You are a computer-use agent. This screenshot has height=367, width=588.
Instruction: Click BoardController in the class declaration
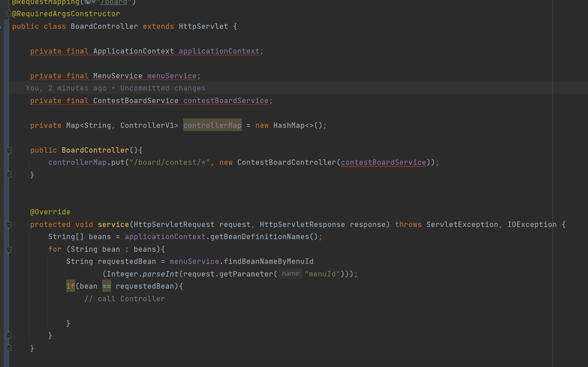click(x=104, y=26)
